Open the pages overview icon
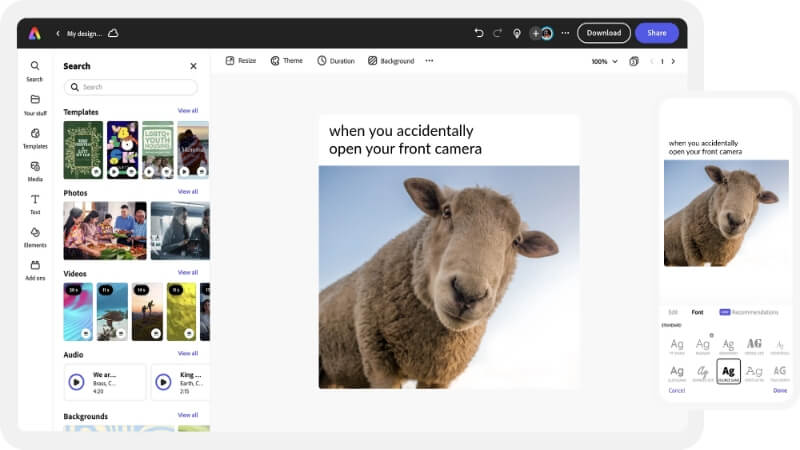The width and height of the screenshot is (800, 450). tap(634, 61)
